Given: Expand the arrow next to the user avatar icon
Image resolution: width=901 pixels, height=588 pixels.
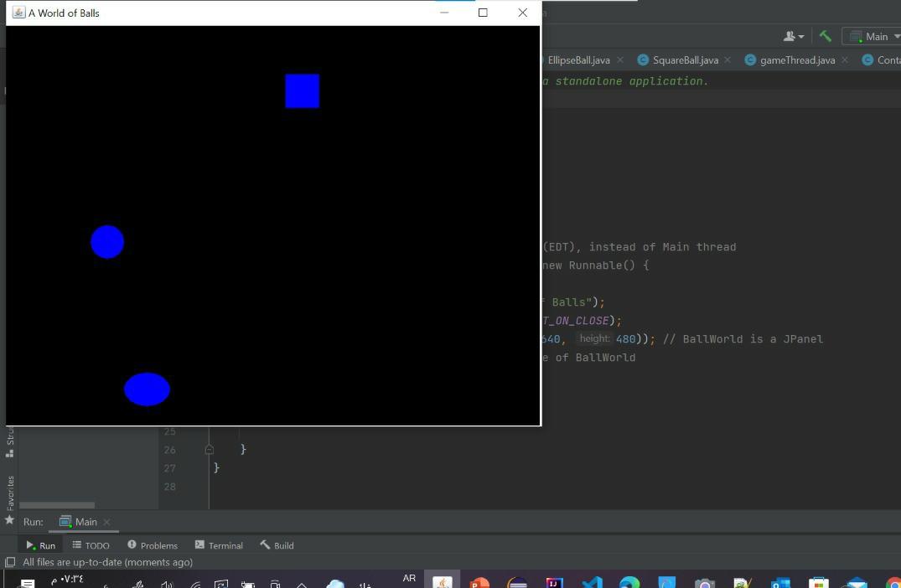Looking at the screenshot, I should point(800,36).
